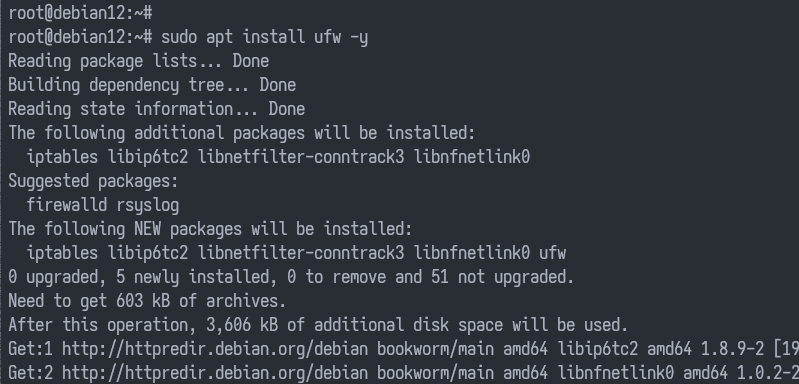
Task: Click the 'Suggested packages:' heading
Action: (x=93, y=181)
